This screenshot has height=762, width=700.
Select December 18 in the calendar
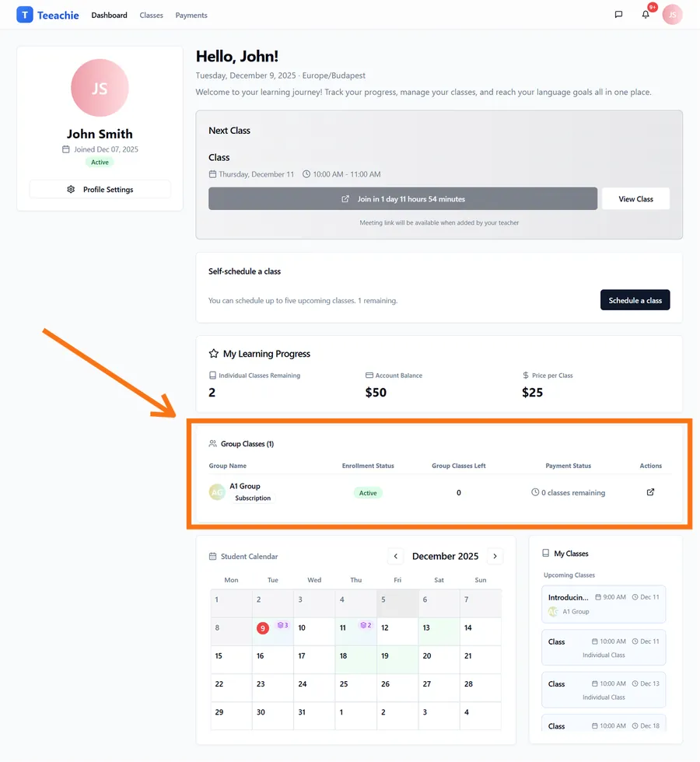click(355, 659)
